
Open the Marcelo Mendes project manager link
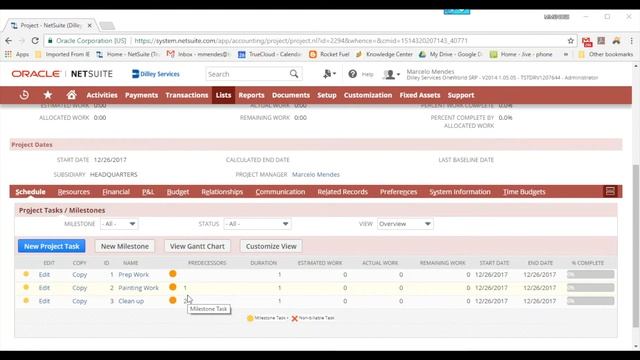click(x=316, y=174)
